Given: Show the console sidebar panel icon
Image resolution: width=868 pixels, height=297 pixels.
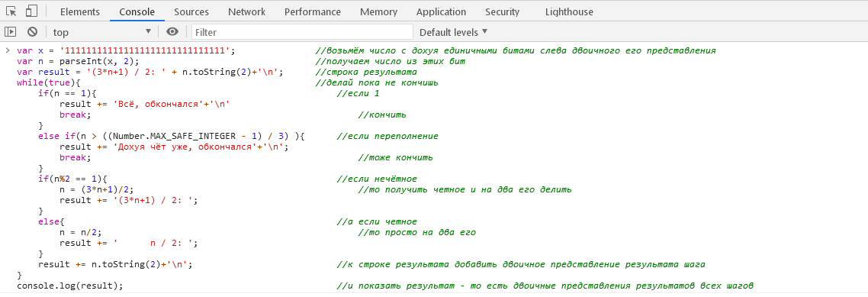Looking at the screenshot, I should (11, 32).
